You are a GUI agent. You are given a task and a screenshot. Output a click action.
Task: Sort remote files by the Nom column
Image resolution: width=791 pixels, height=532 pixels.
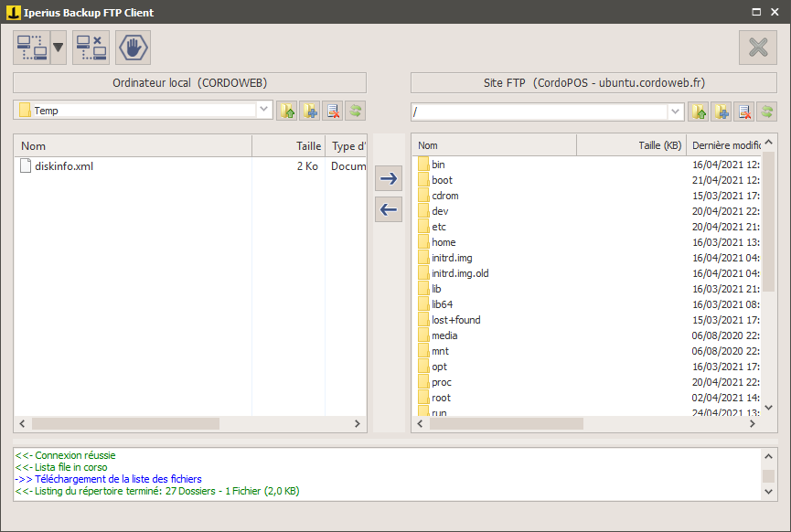click(495, 145)
